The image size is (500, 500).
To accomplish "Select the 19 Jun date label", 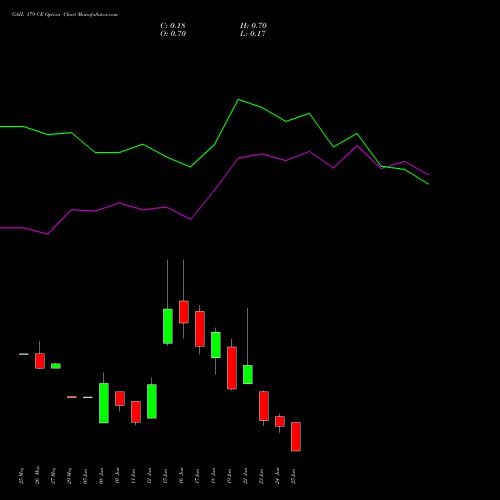I will click(230, 476).
